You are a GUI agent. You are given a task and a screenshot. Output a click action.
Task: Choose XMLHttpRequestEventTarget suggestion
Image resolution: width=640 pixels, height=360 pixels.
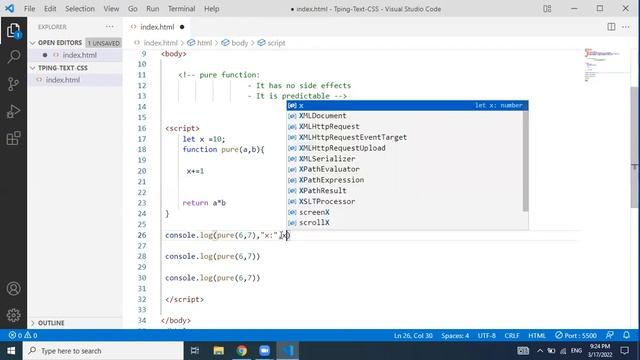tap(405, 138)
